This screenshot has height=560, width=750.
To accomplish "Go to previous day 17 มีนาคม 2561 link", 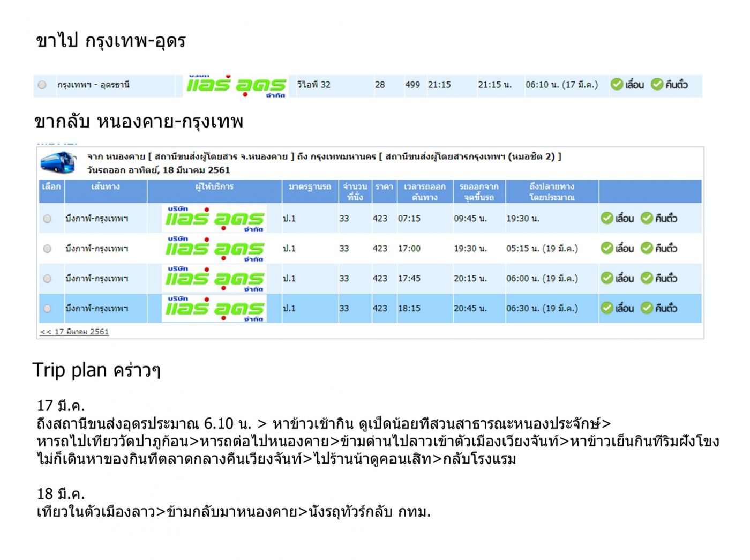I will 74,332.
